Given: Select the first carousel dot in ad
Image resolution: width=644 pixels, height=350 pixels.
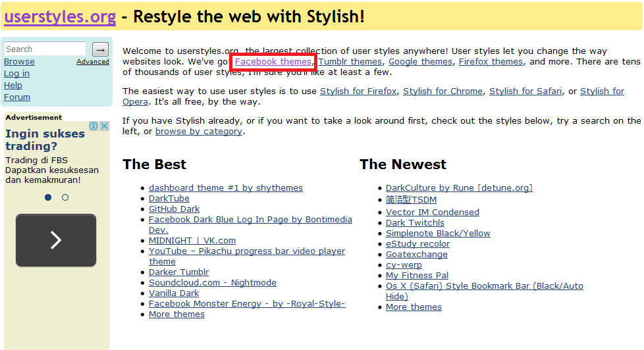Looking at the screenshot, I should tap(48, 197).
